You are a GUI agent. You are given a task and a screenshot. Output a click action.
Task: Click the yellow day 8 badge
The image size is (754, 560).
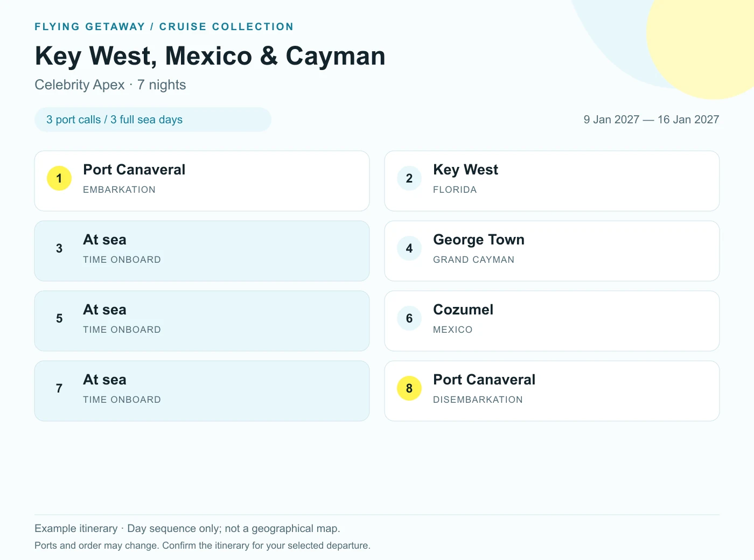coord(409,388)
